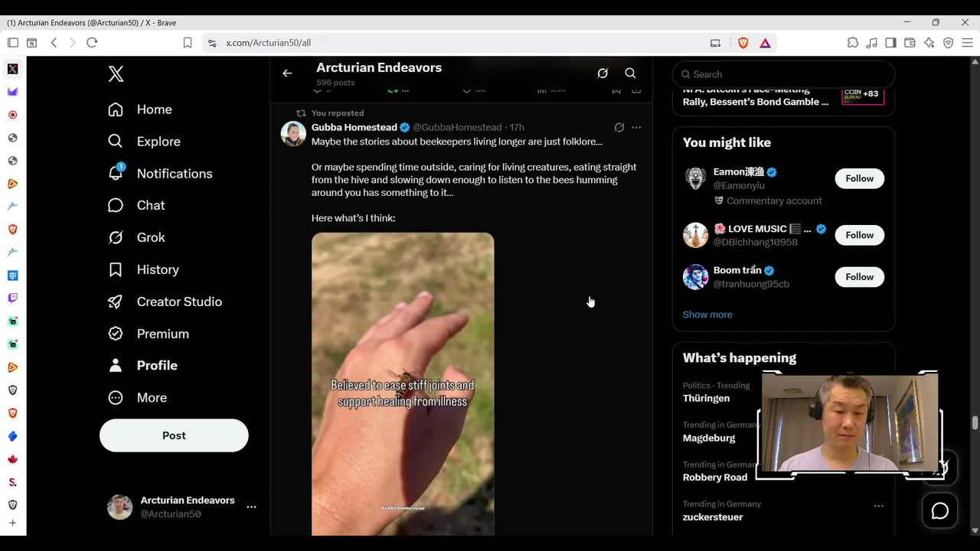Go to Home in the X sidebar
The width and height of the screenshot is (980, 551).
click(140, 109)
